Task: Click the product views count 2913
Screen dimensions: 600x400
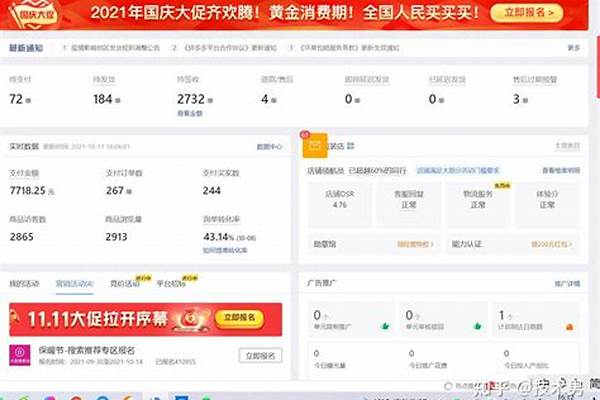Action: click(116, 237)
